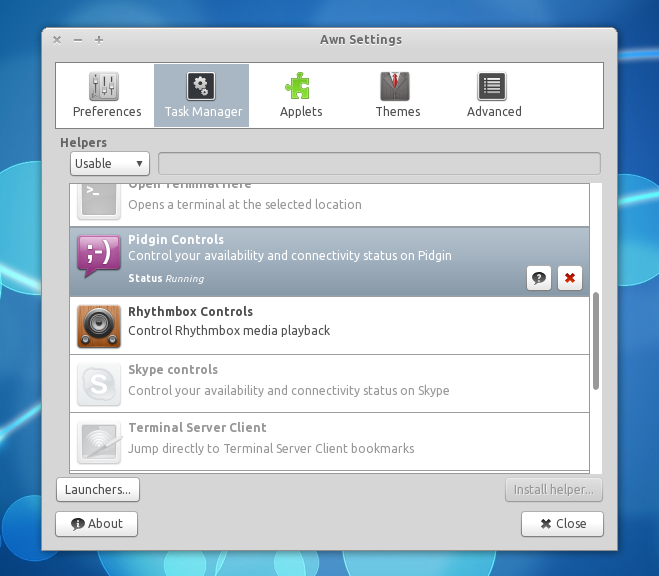Select the Terminal Server Client title
The width and height of the screenshot is (659, 576).
197,428
